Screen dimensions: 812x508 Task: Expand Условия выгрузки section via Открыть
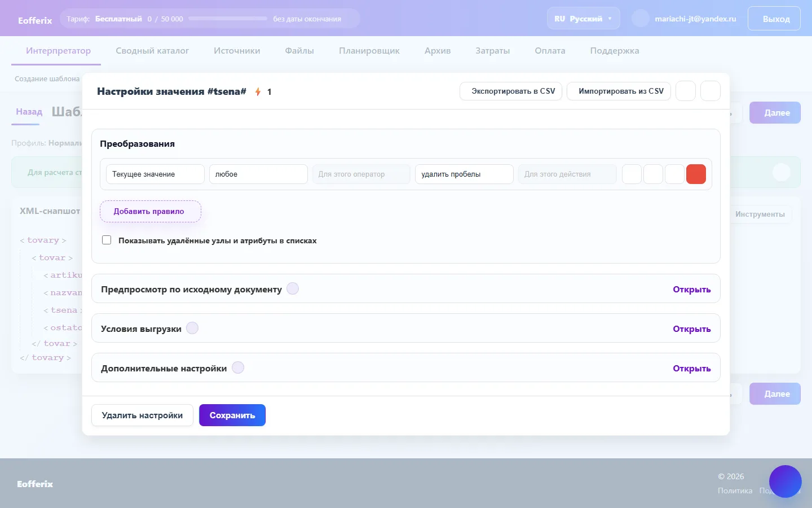(x=691, y=329)
